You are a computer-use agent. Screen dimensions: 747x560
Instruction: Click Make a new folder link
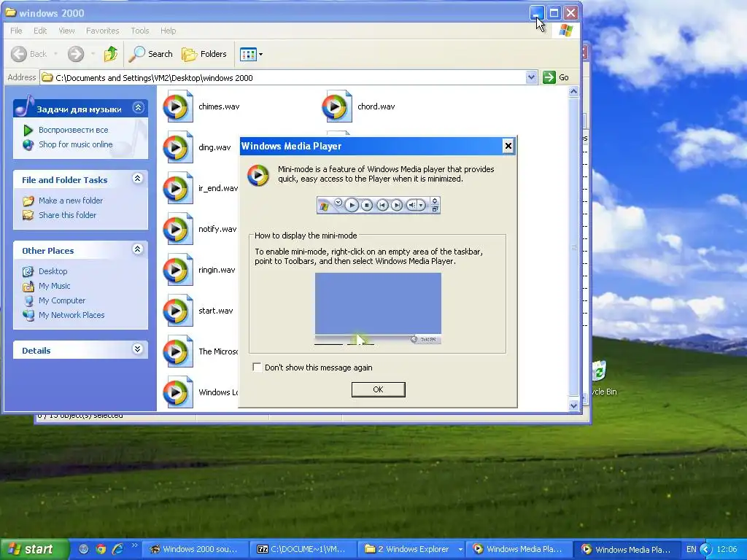coord(71,201)
